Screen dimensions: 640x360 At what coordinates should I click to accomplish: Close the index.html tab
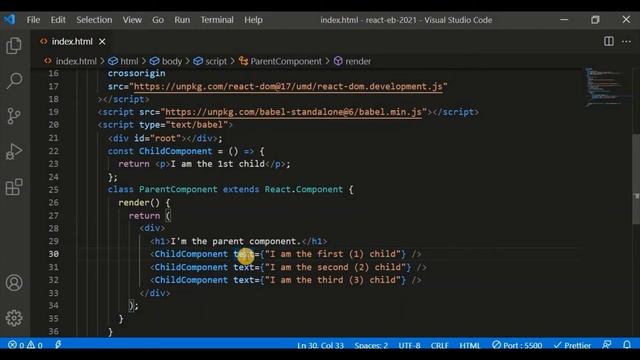pyautogui.click(x=102, y=42)
